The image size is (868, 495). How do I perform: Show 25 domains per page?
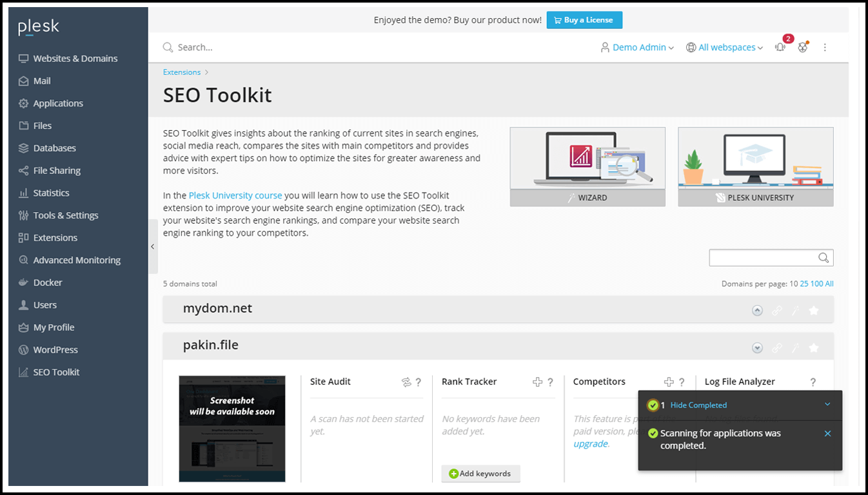pyautogui.click(x=804, y=284)
